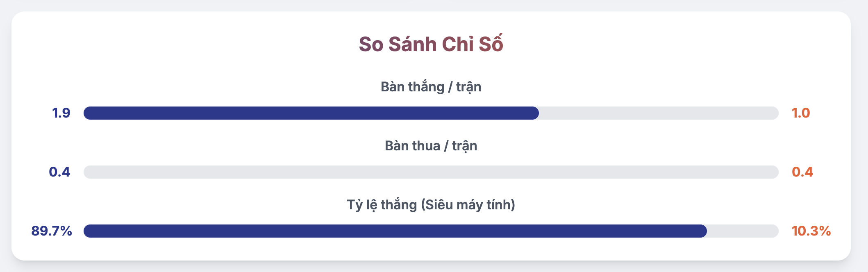Click the word Siêu máy tính in parentheses
Viewport: 868px width, 272px height.
pyautogui.click(x=468, y=205)
